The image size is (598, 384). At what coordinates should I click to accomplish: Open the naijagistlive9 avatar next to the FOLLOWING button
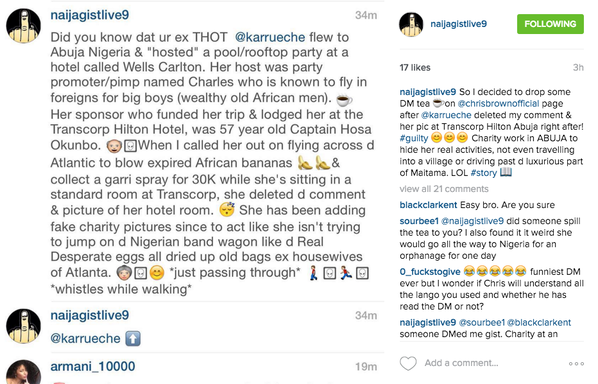(x=411, y=24)
